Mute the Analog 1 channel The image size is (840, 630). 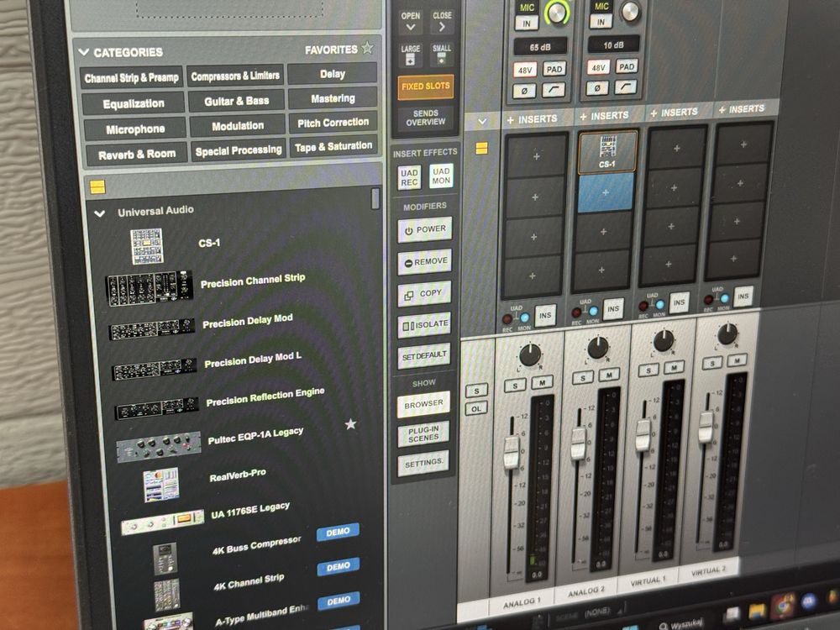tap(542, 383)
